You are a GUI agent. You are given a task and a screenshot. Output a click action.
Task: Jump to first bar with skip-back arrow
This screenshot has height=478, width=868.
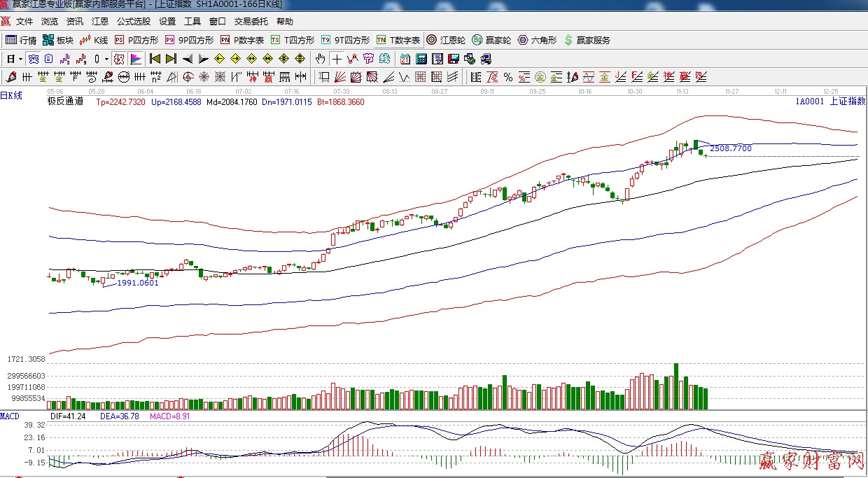point(155,59)
